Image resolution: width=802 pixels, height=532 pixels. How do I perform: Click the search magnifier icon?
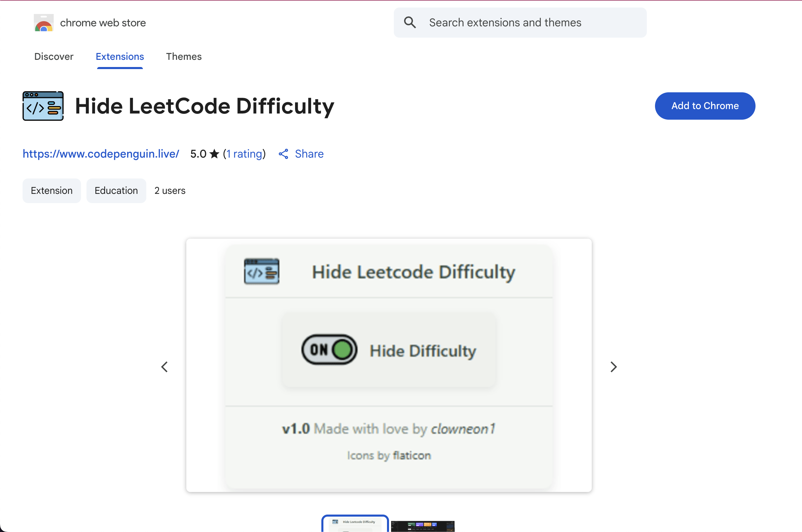410,22
